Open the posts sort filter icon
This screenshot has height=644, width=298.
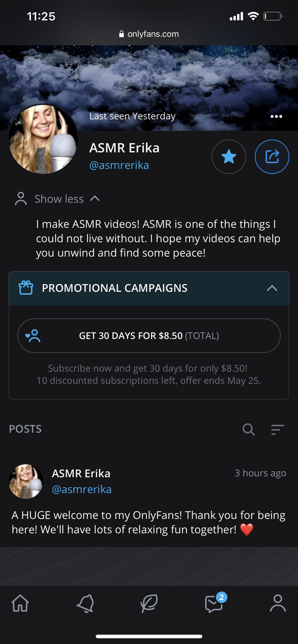[277, 430]
